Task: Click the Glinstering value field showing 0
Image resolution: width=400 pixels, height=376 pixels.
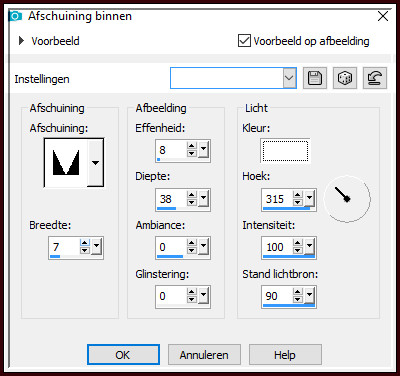Action: (x=171, y=296)
